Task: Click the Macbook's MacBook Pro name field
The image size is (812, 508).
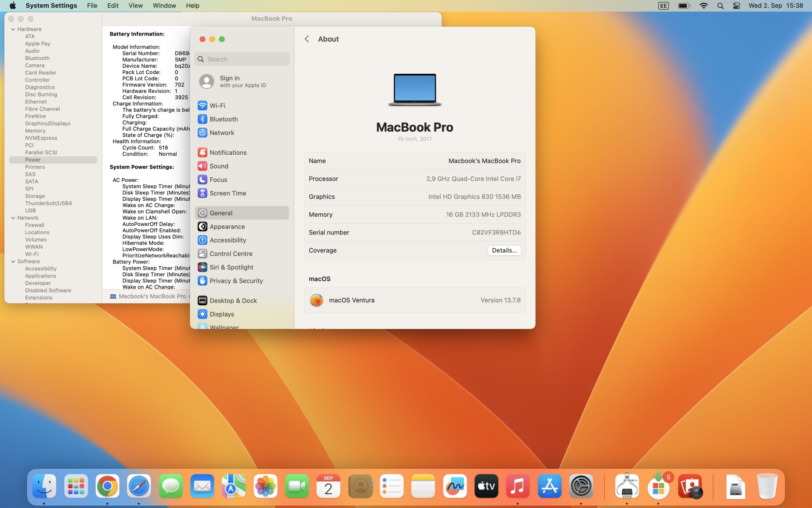Action: [x=485, y=161]
